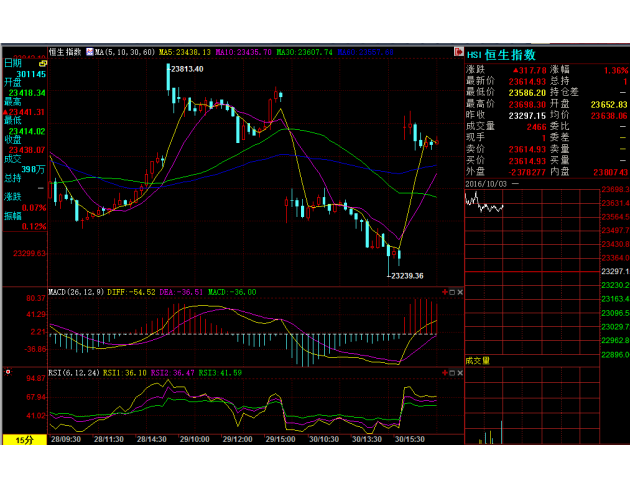
Task: Click the 23299.63 price axis label
Action: pyautogui.click(x=29, y=254)
